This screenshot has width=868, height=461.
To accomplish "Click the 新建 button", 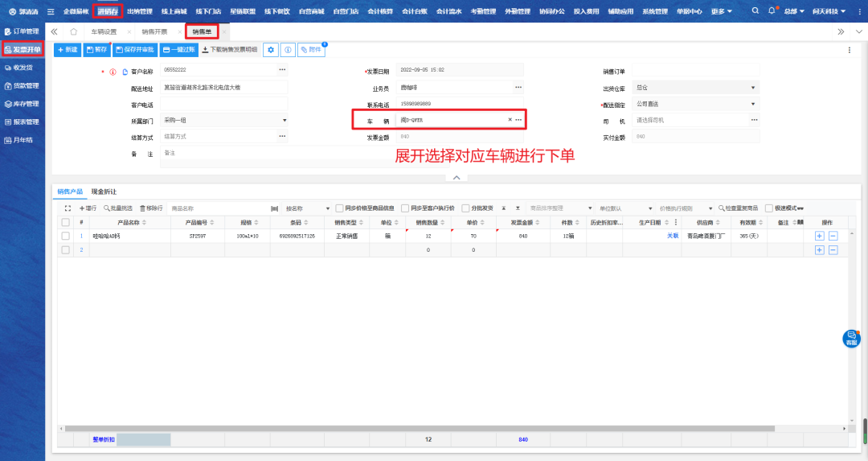I will (68, 50).
